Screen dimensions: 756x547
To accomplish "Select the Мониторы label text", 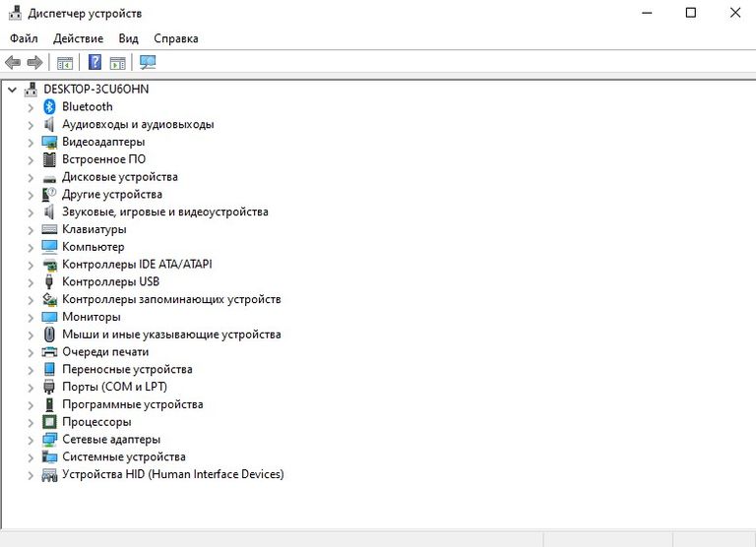I will click(92, 317).
